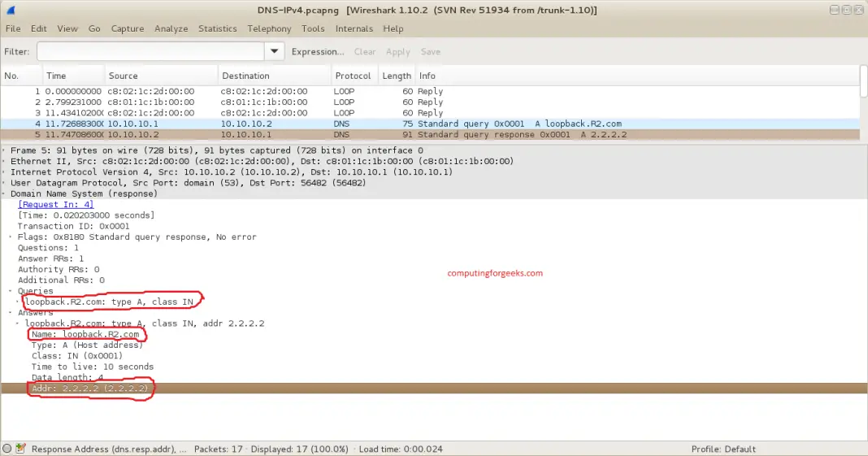Screen dimensions: 868x456
Task: Open the View menu
Action: (67, 28)
